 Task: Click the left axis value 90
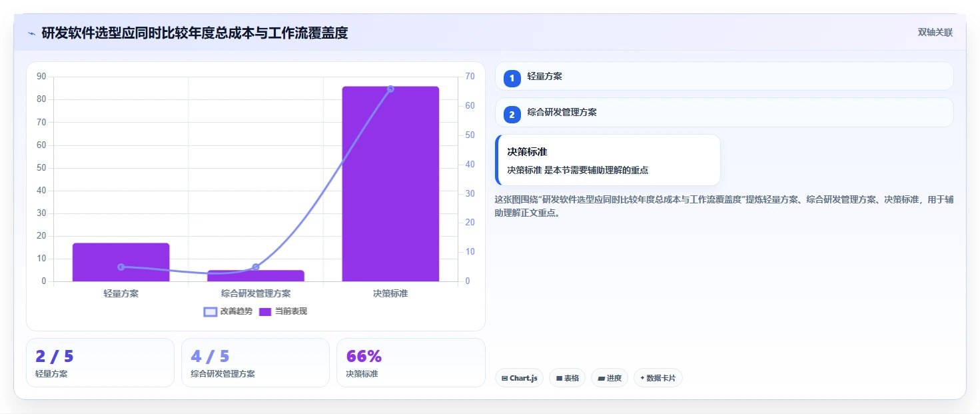(x=41, y=77)
